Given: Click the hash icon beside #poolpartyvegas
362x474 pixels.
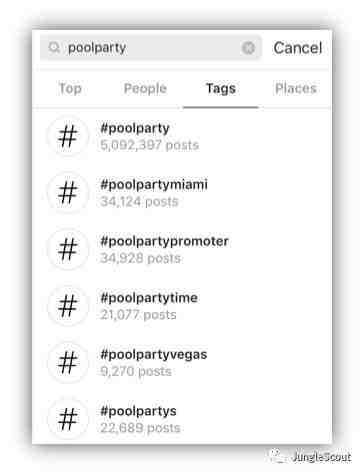Looking at the screenshot, I should click(68, 362).
